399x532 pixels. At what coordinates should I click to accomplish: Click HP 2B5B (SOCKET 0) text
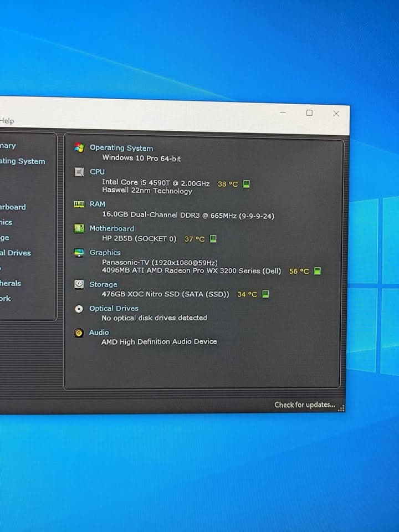click(x=139, y=238)
